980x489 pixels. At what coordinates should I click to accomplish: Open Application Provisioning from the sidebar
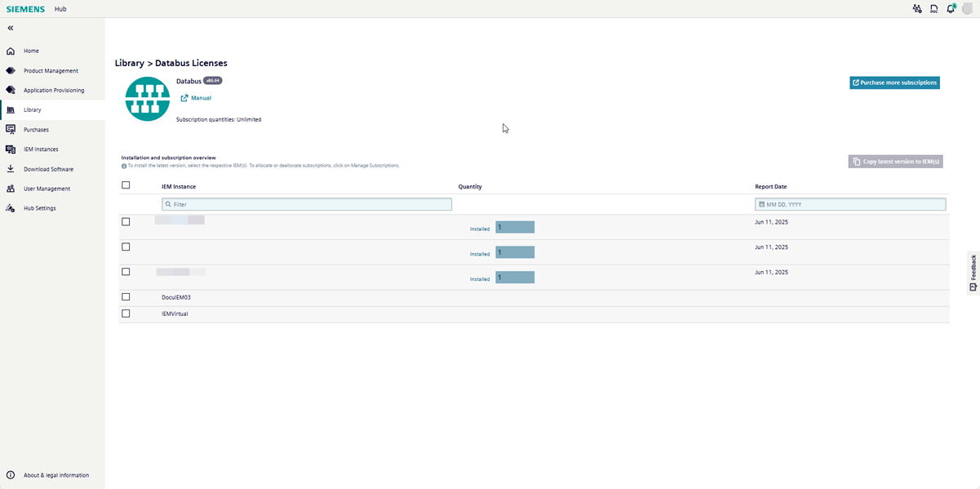[10, 90]
